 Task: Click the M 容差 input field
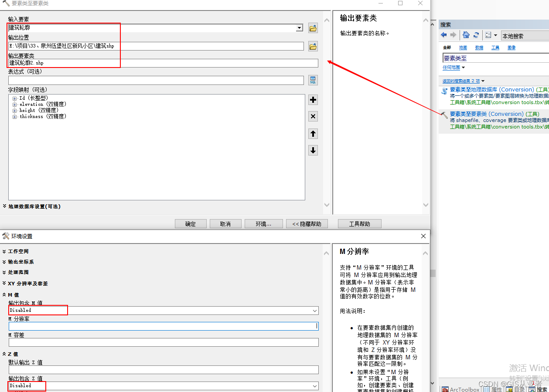click(x=164, y=342)
